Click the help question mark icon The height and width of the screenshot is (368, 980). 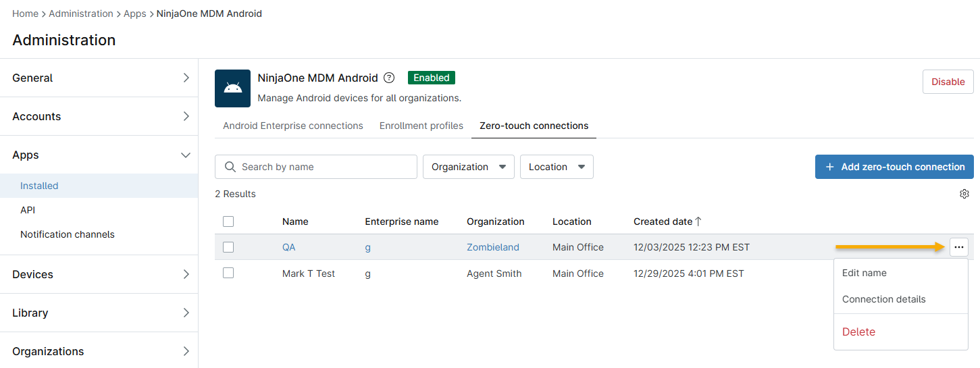[x=389, y=78]
